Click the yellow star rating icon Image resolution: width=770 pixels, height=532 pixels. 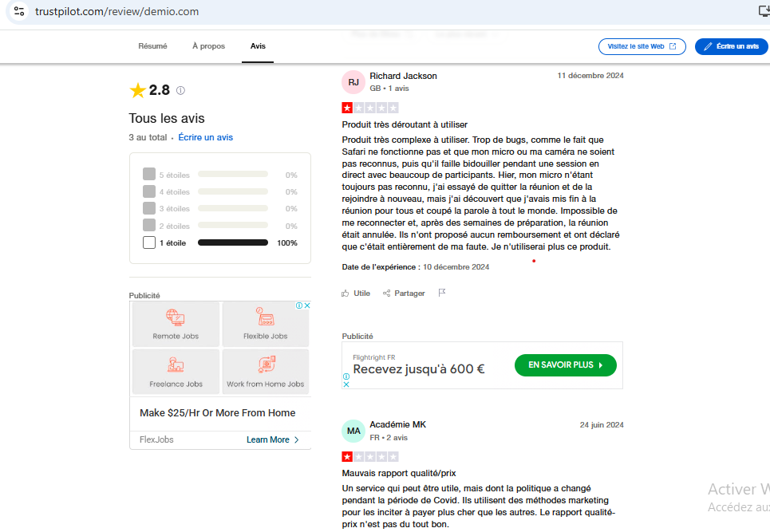[x=137, y=90]
